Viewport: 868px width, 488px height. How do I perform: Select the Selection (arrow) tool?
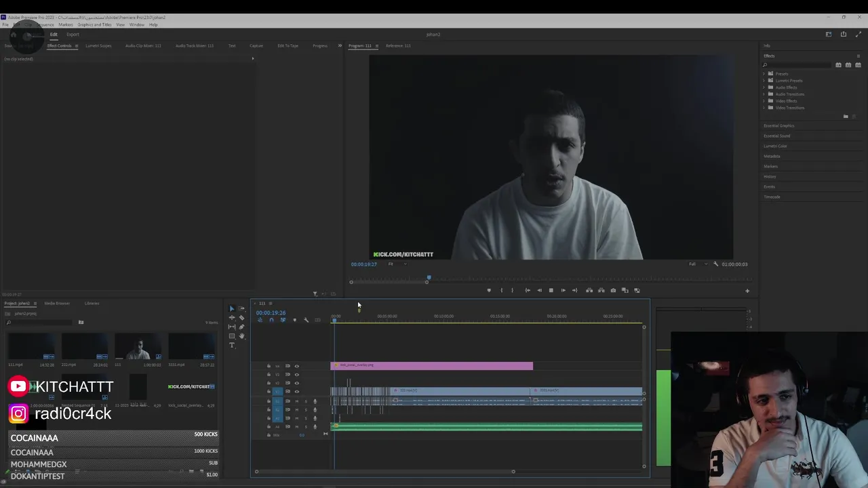coord(232,308)
